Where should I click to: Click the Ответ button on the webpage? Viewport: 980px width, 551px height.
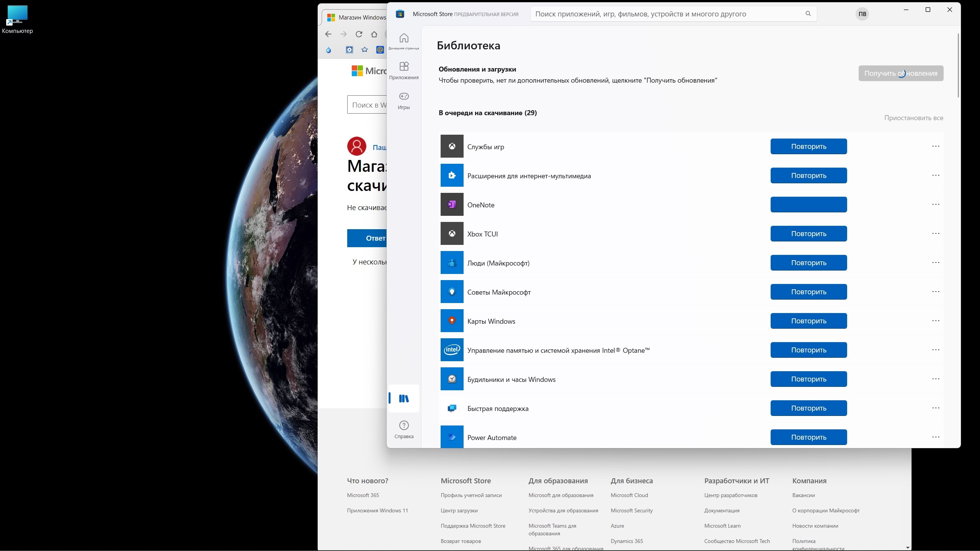coord(367,238)
